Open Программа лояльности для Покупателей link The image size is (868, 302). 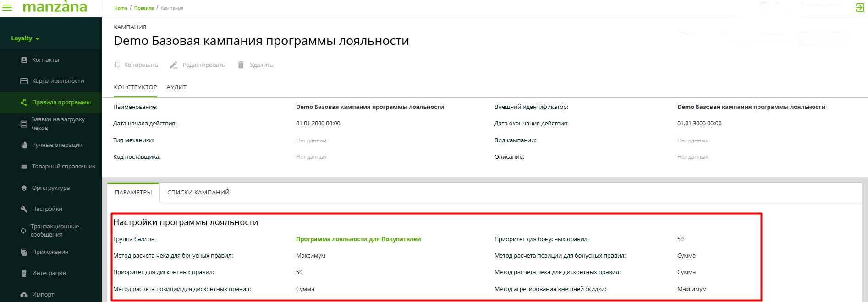tap(358, 239)
